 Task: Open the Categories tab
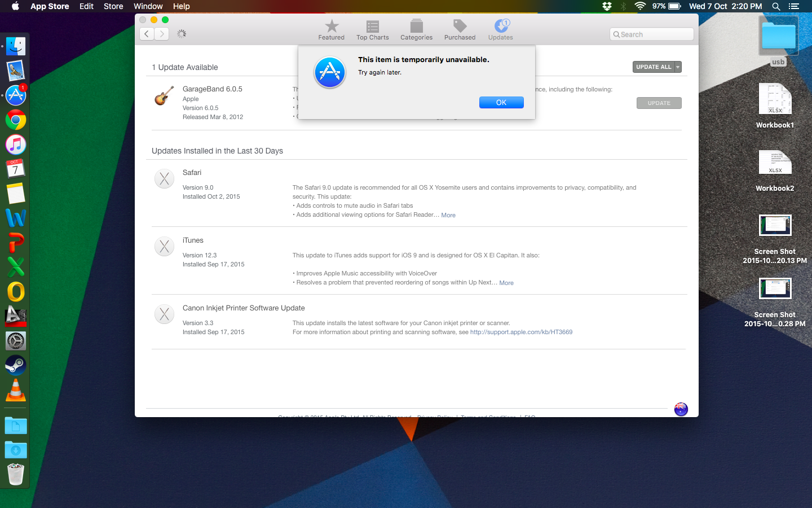coord(417,30)
